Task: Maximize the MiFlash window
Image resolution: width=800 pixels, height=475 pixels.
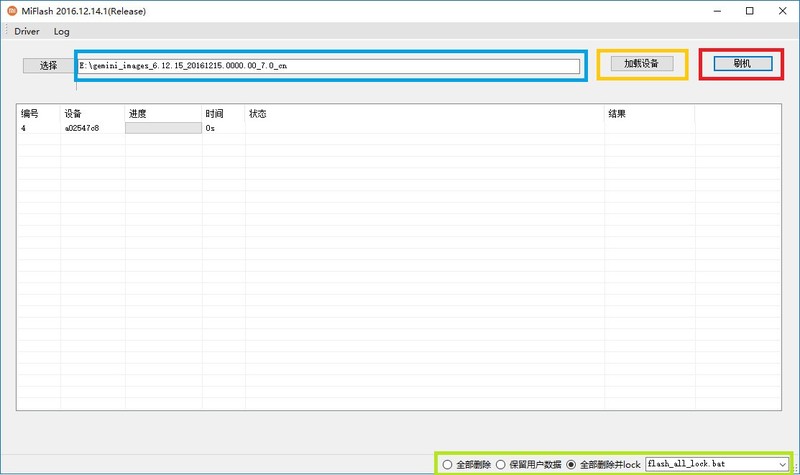Action: point(749,11)
